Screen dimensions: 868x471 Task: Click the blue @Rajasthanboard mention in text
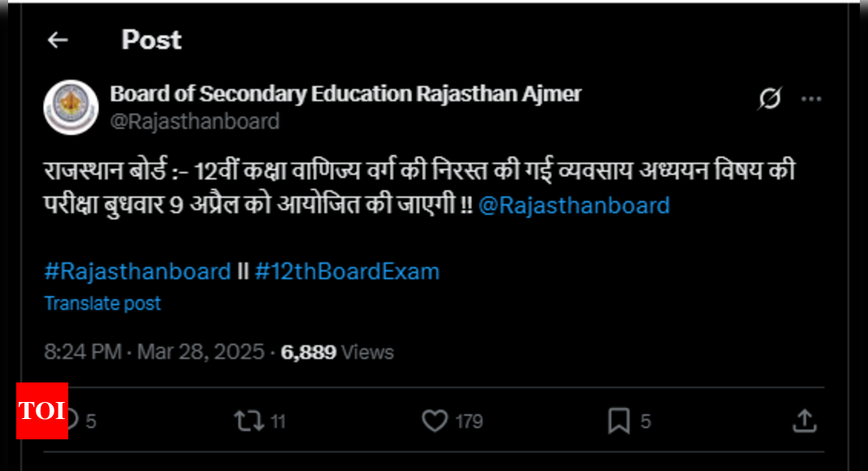point(574,205)
